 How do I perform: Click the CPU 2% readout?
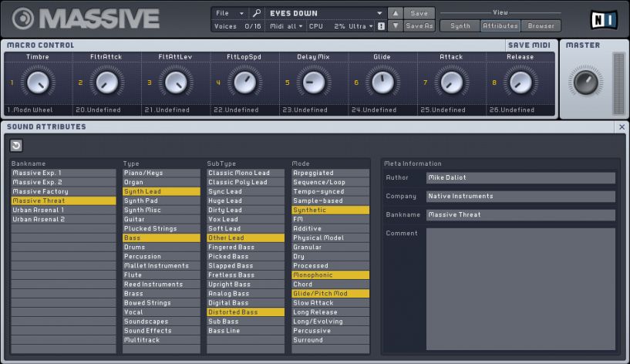point(327,26)
